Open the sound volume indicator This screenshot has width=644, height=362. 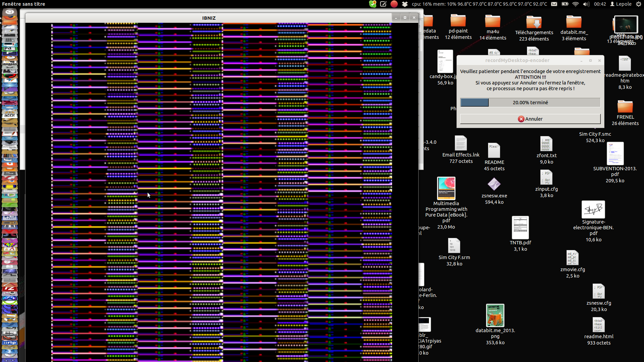coord(586,4)
